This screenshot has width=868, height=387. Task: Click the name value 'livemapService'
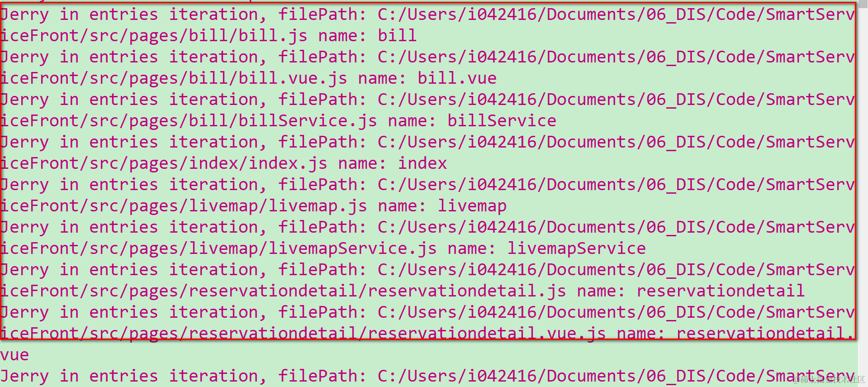click(577, 248)
